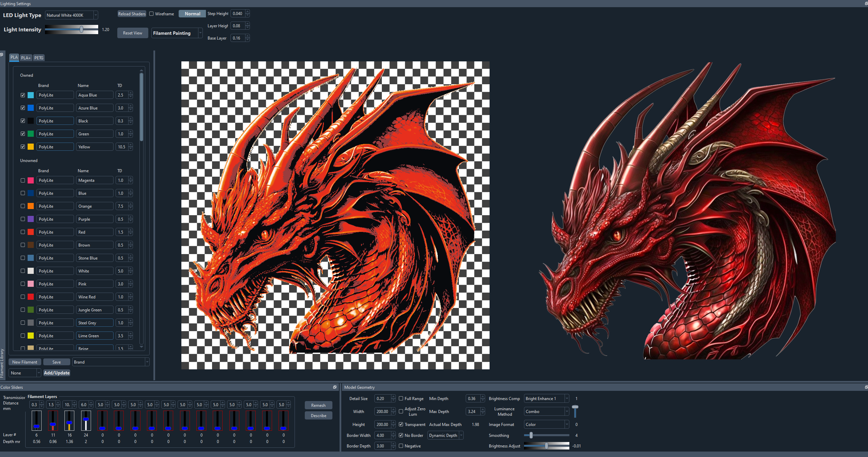Click the Brightness Comp vertical slider handle

click(x=575, y=407)
